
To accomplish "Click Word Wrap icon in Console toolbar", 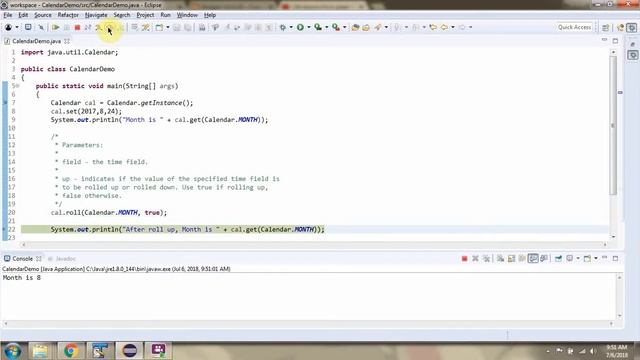I will click(x=522, y=258).
